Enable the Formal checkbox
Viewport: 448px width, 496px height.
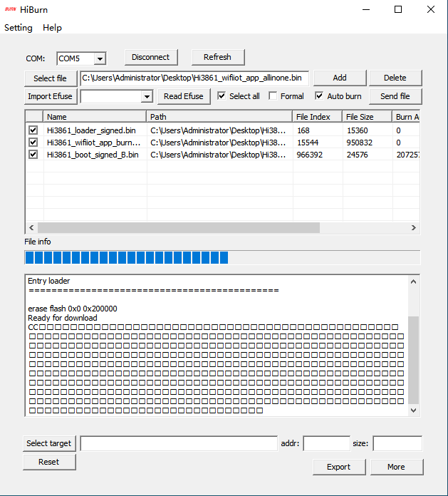tap(273, 95)
